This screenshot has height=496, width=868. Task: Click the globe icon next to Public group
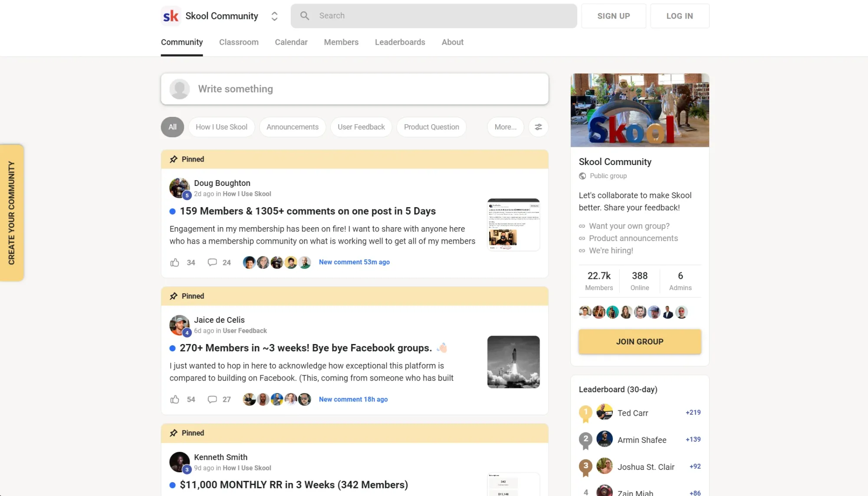point(582,176)
